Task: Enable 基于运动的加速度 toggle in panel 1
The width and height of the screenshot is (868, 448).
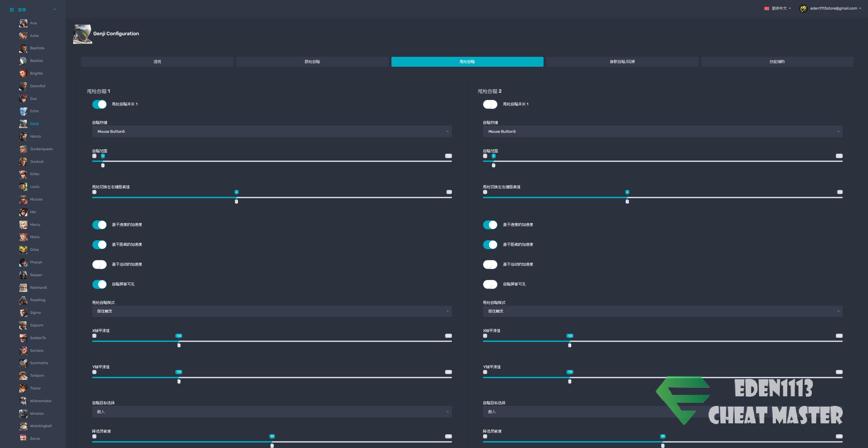Action: [x=99, y=264]
